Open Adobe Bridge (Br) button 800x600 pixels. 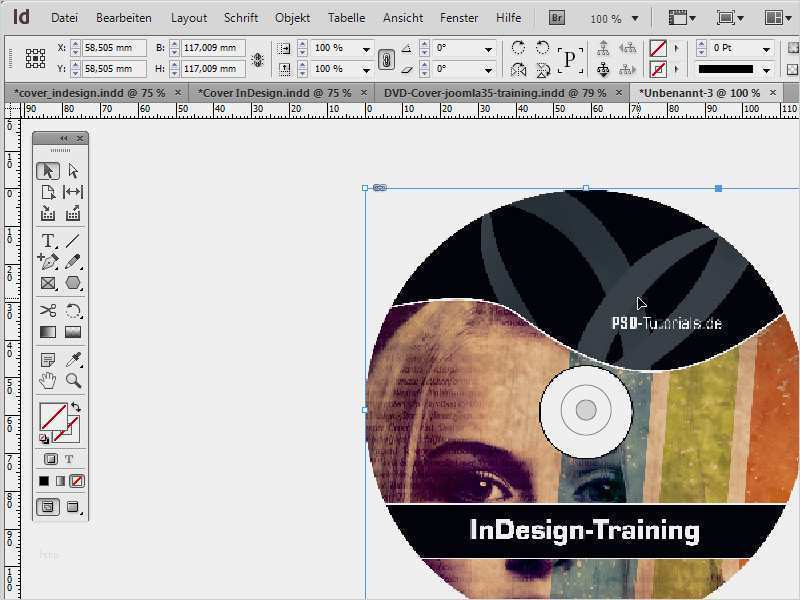point(557,18)
